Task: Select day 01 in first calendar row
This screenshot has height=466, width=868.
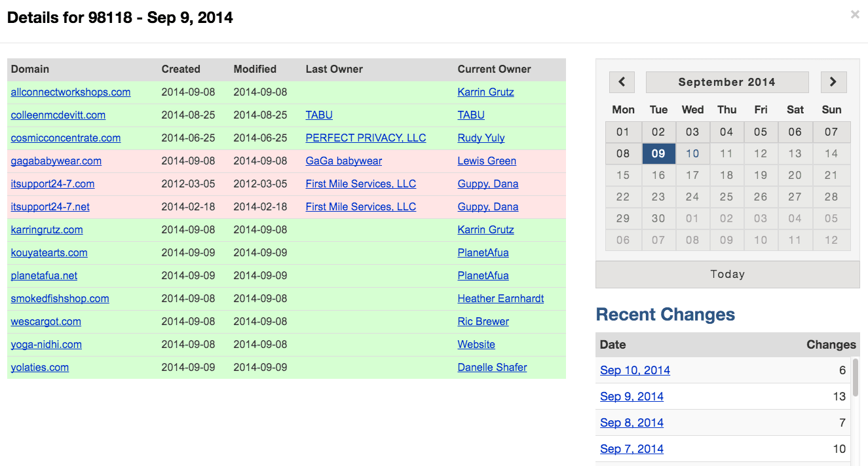Action: (623, 132)
